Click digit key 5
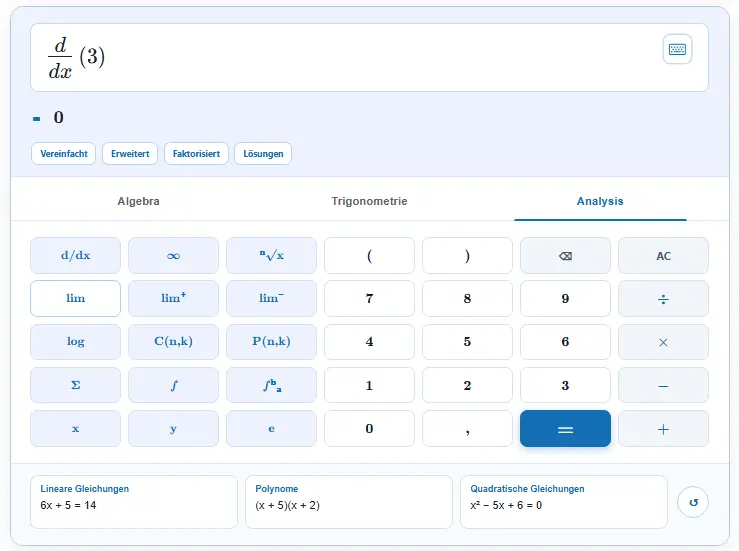 click(x=467, y=342)
